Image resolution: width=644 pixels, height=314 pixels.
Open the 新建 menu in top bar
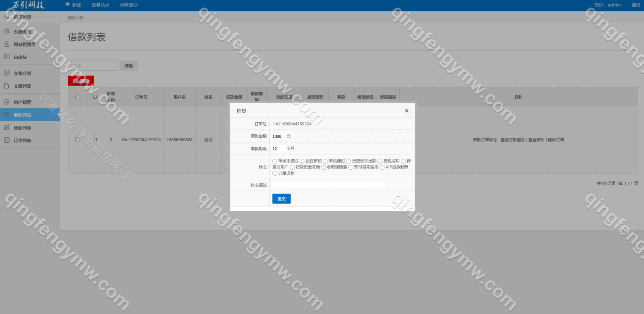click(x=73, y=5)
